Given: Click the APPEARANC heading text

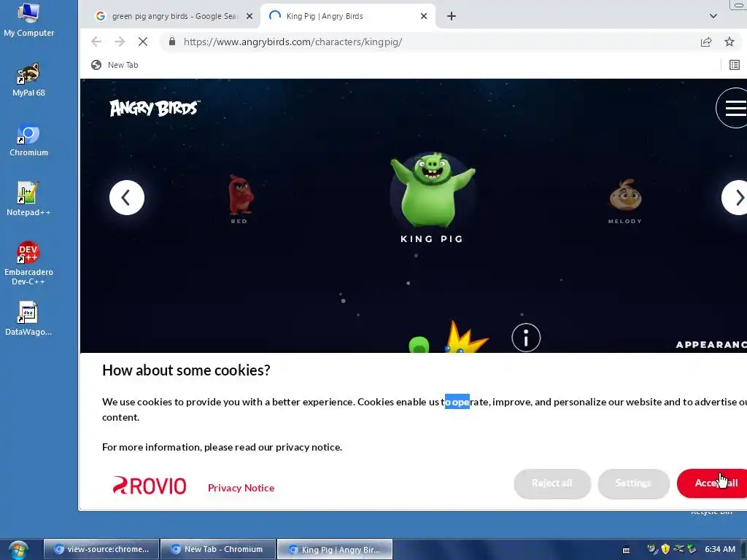Looking at the screenshot, I should point(711,344).
